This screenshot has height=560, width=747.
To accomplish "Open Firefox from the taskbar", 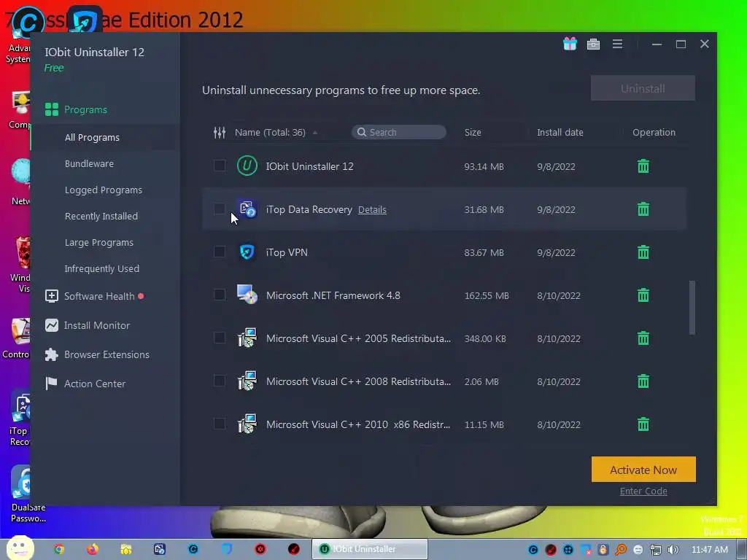I will coord(93,549).
